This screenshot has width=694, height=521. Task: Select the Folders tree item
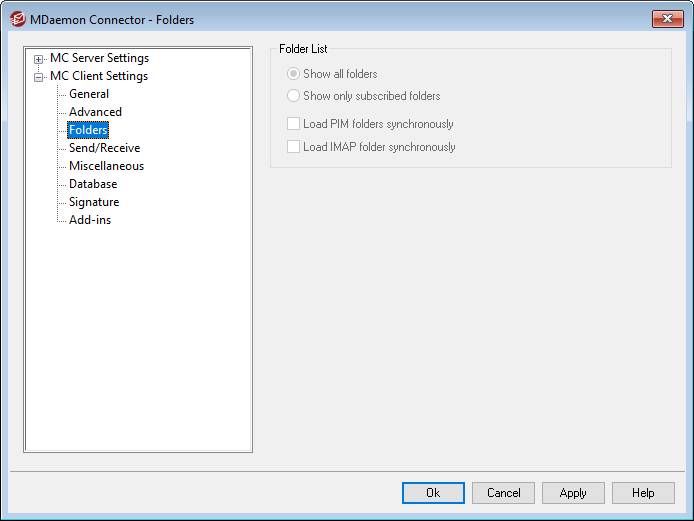pos(88,130)
